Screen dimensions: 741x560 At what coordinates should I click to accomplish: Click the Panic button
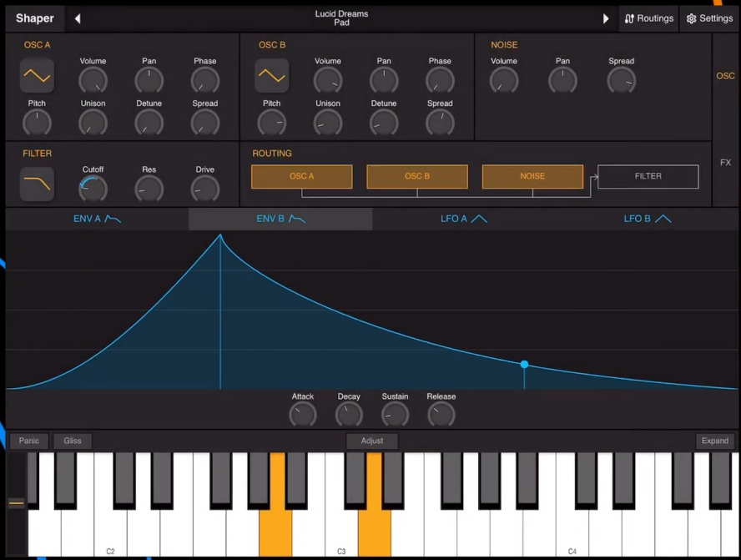coord(29,441)
